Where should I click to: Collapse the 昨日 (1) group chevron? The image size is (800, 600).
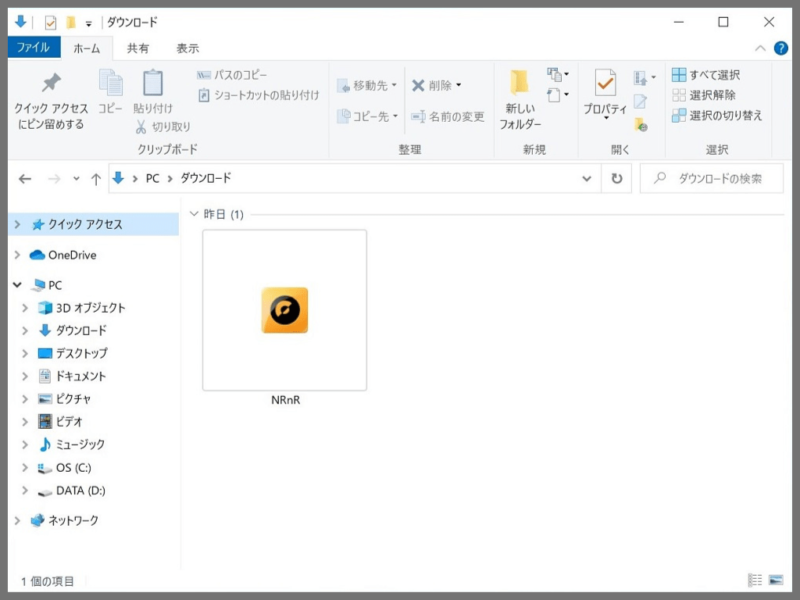(194, 214)
